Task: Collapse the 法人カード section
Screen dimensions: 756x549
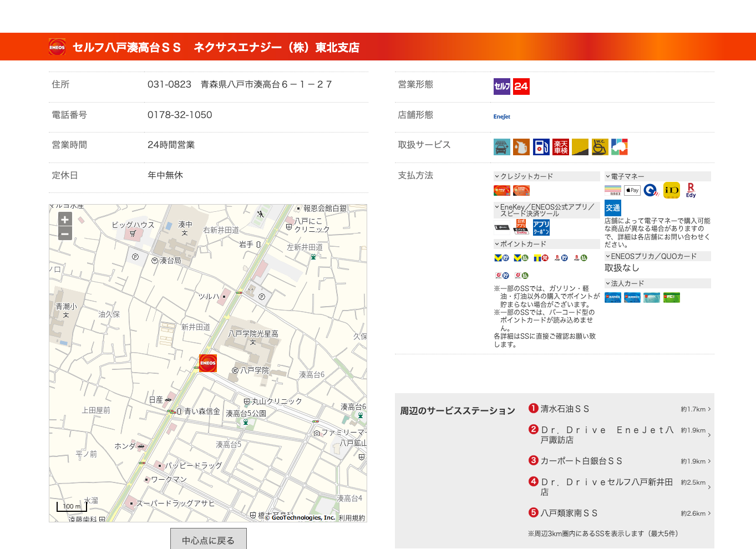Action: 658,283
